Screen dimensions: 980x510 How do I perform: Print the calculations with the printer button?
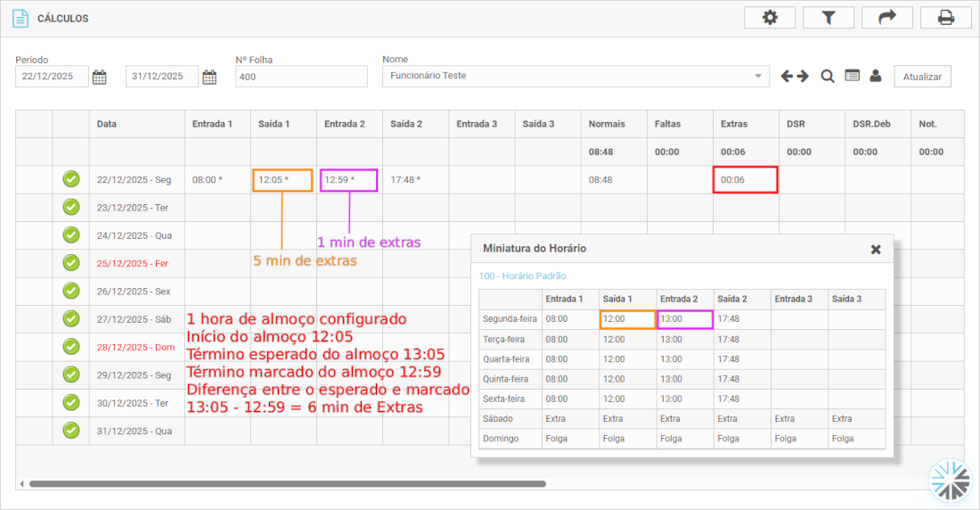(945, 18)
